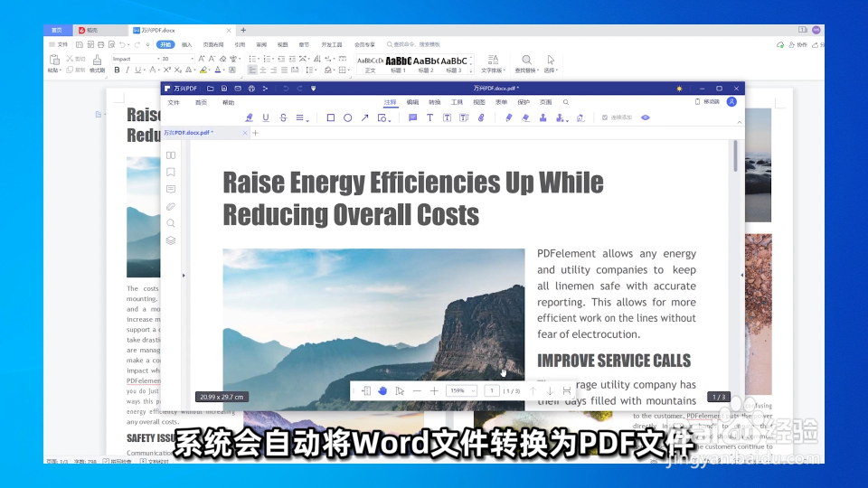Add a stamp annotation
This screenshot has height=488, width=868.
pyautogui.click(x=543, y=117)
